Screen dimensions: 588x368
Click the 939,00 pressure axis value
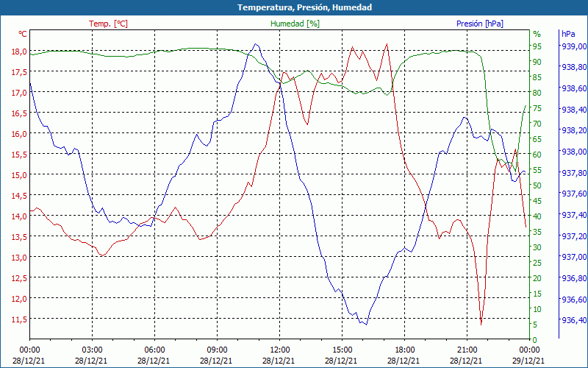[x=574, y=46]
